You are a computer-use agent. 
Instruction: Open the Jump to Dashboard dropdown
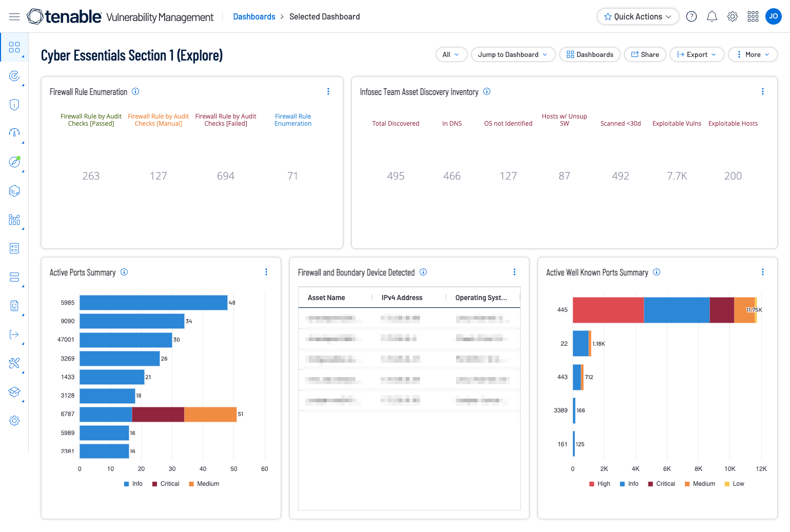click(x=513, y=54)
